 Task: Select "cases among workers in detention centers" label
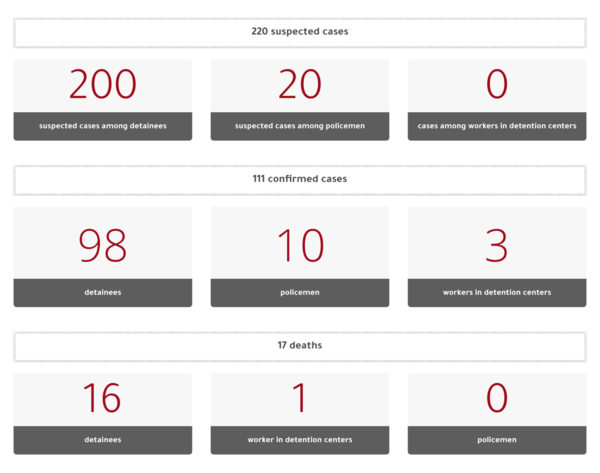pyautogui.click(x=497, y=126)
